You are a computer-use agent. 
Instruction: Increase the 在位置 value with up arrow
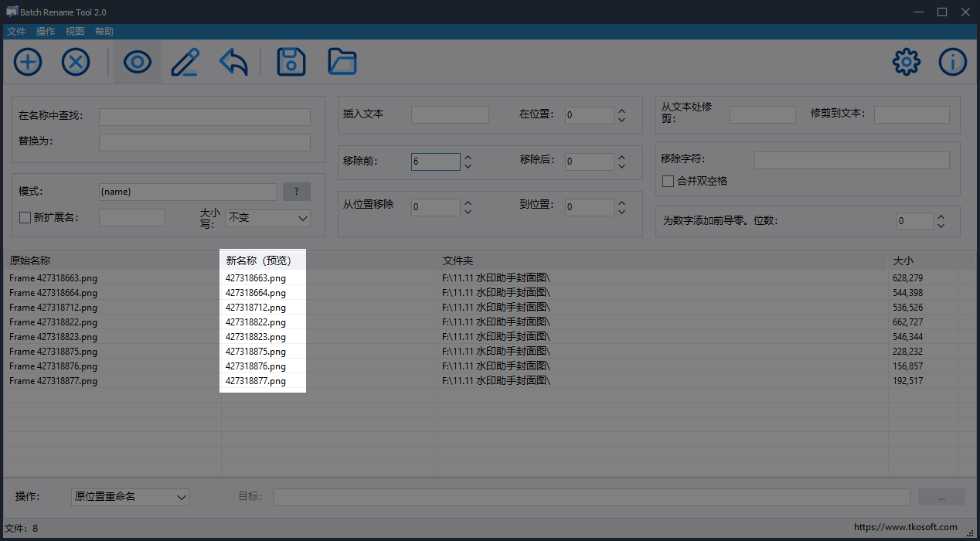621,111
